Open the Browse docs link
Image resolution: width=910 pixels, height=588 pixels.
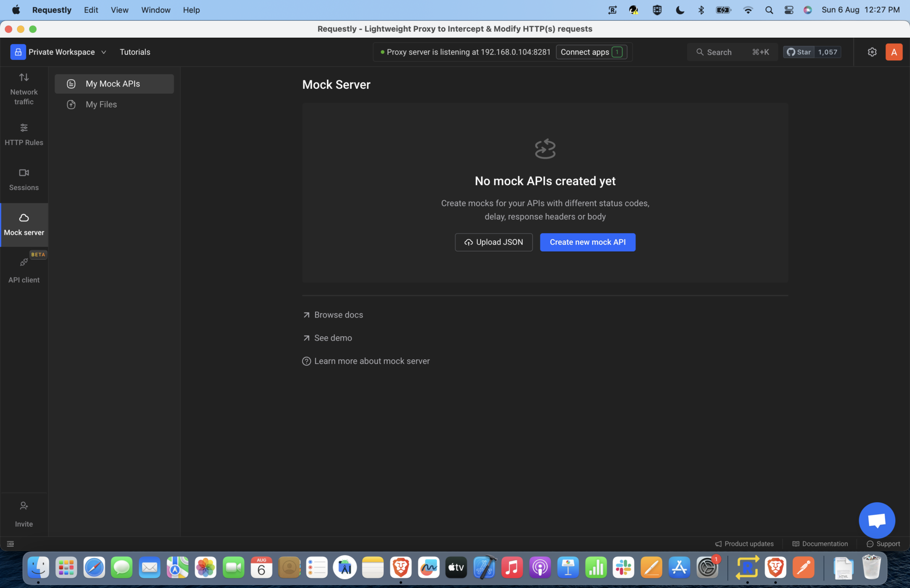[x=339, y=314]
